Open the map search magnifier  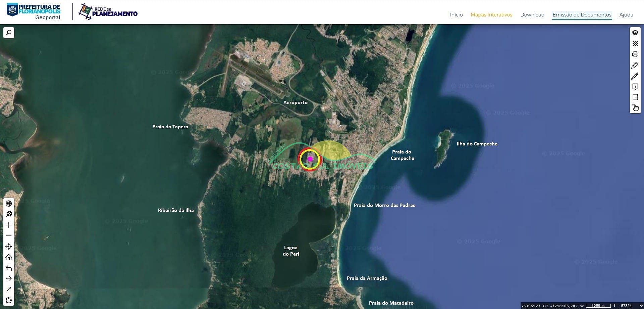click(x=9, y=33)
